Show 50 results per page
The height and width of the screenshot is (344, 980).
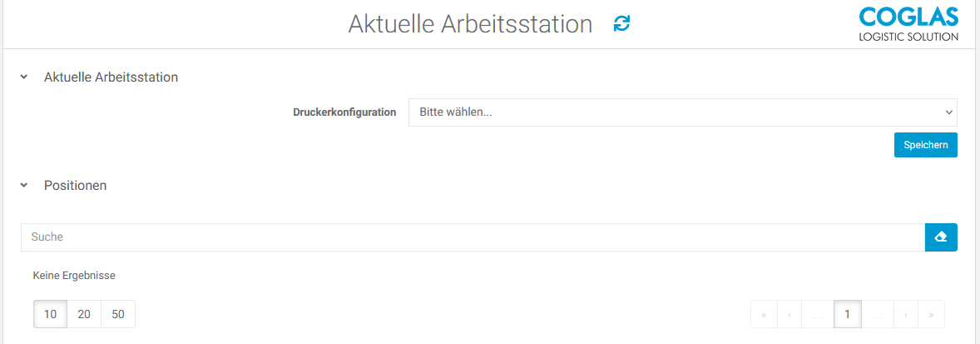click(x=118, y=314)
